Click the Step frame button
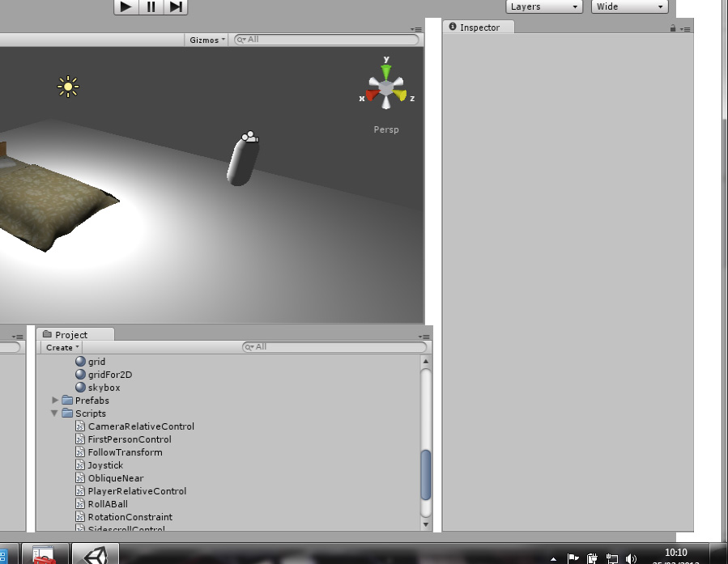 click(x=176, y=7)
